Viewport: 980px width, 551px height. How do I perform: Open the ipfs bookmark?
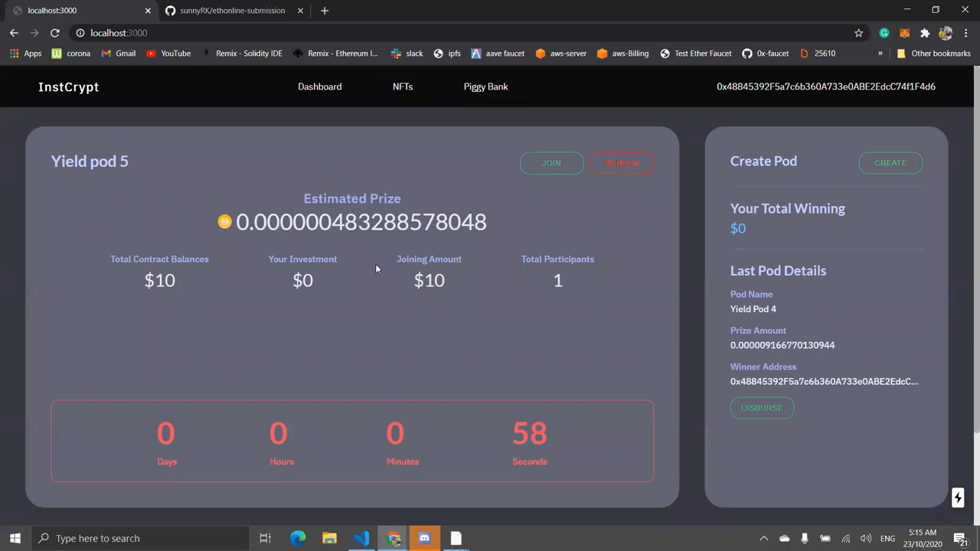tap(447, 54)
